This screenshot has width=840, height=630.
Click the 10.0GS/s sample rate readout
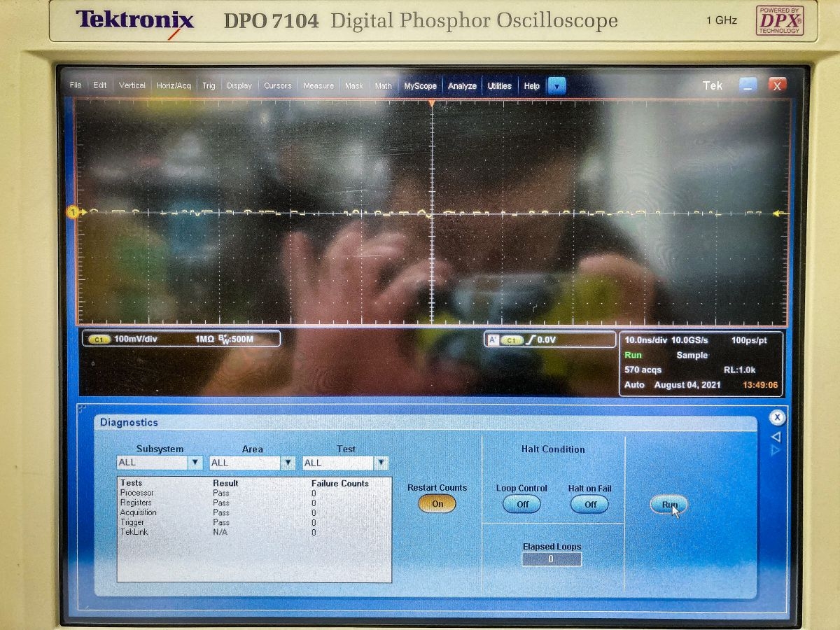pos(689,340)
